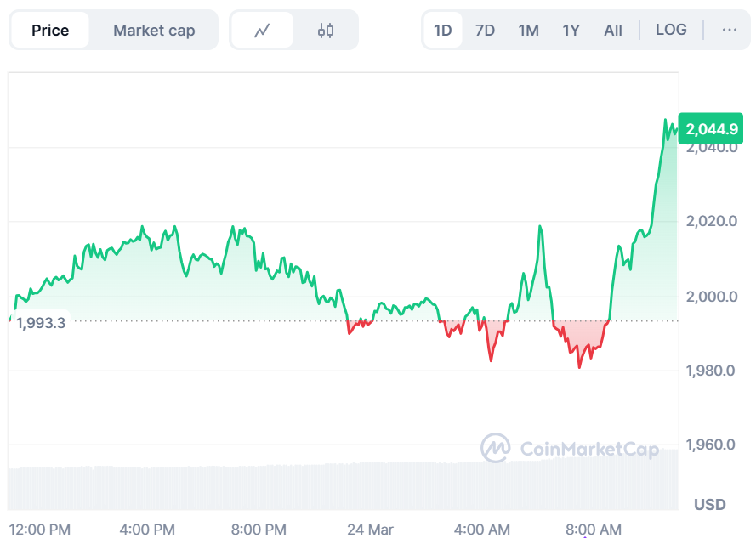
Task: Select the Price tab
Action: click(50, 31)
